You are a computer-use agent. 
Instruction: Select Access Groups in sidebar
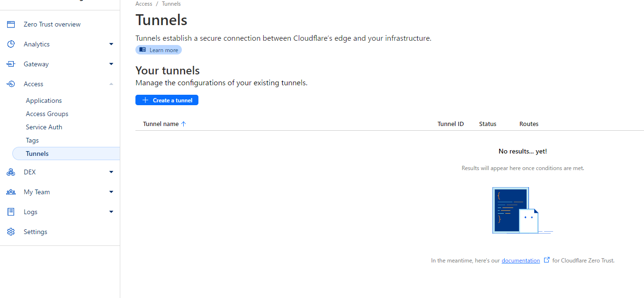(47, 114)
